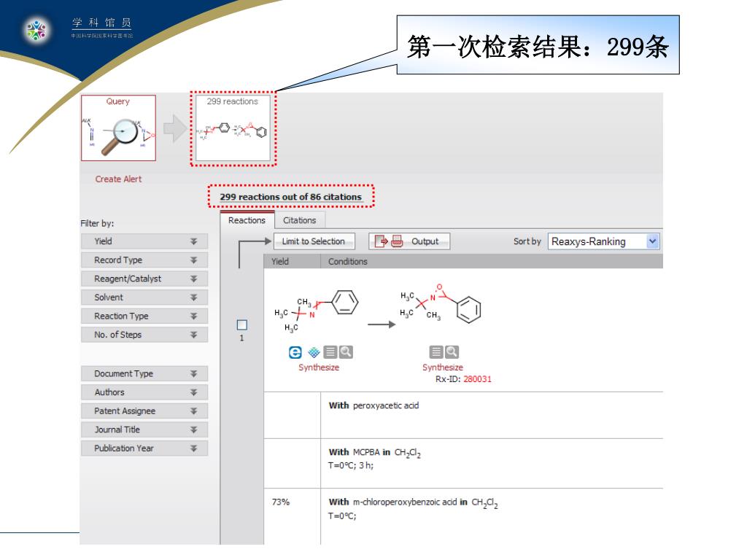The width and height of the screenshot is (747, 560).
Task: Click the product oxaziridine structure drawing
Action: (441, 304)
